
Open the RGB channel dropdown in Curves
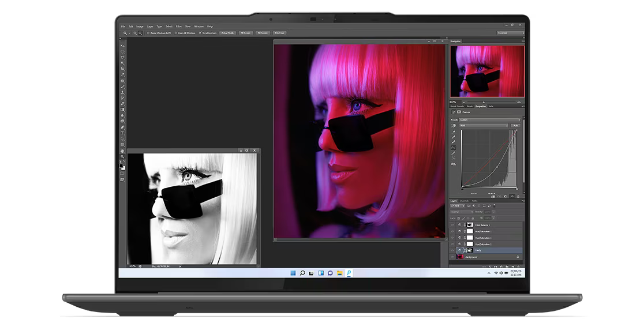(484, 125)
